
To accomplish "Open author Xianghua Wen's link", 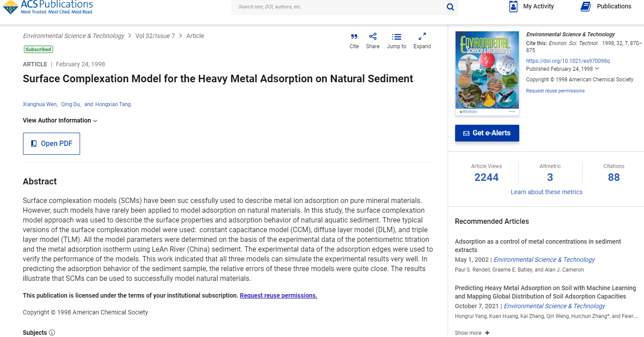I will click(39, 104).
